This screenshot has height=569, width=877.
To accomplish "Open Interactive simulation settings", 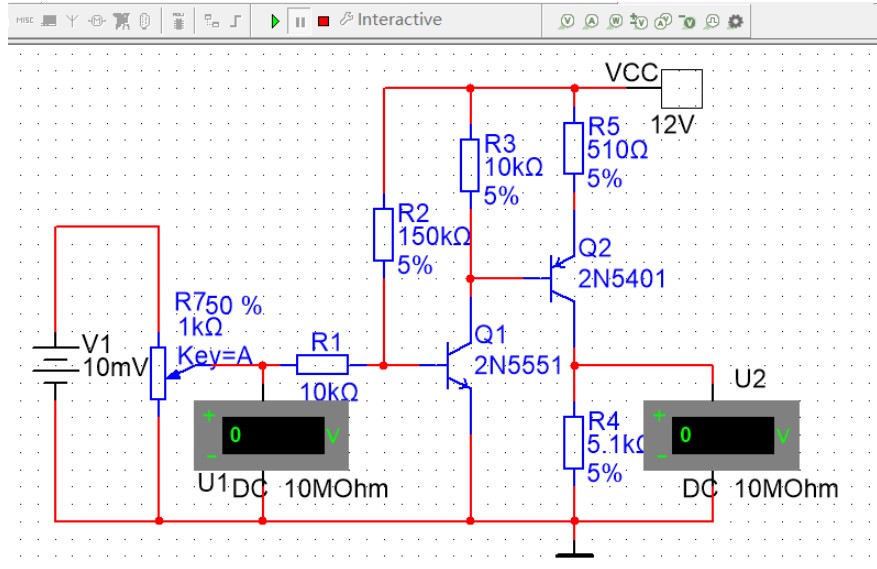I will [x=391, y=20].
